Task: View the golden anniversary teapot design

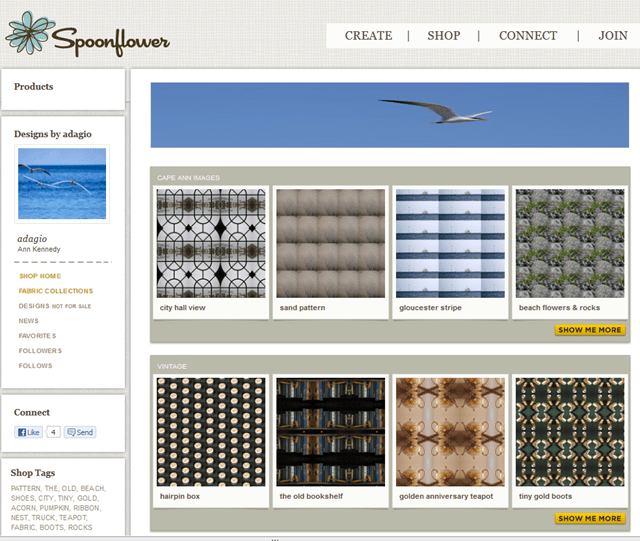Action: click(x=450, y=431)
